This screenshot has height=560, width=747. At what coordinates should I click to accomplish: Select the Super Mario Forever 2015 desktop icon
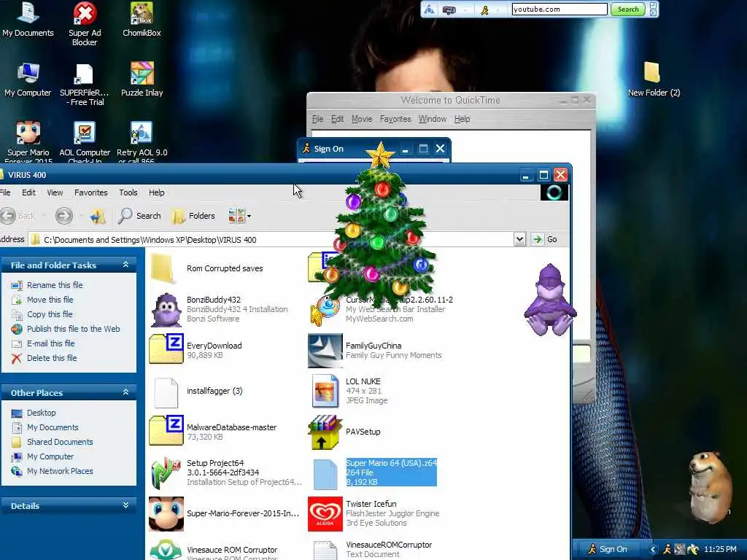point(28,141)
